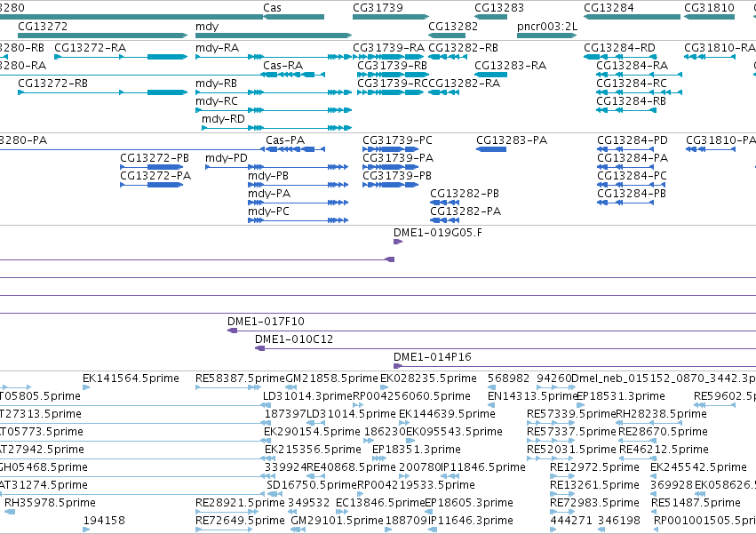This screenshot has height=534, width=756.
Task: Click the pncr003:2L gene label
Action: tap(546, 26)
